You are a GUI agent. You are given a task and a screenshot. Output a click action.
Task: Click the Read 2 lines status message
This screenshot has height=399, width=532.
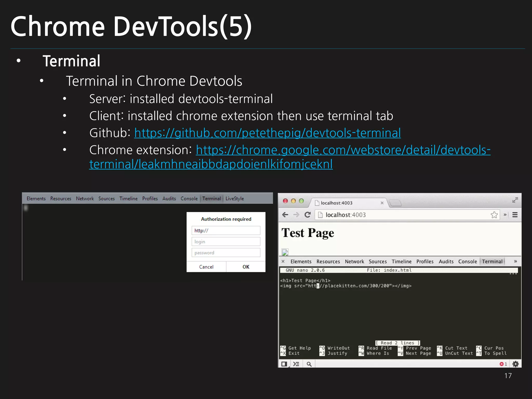point(397,343)
